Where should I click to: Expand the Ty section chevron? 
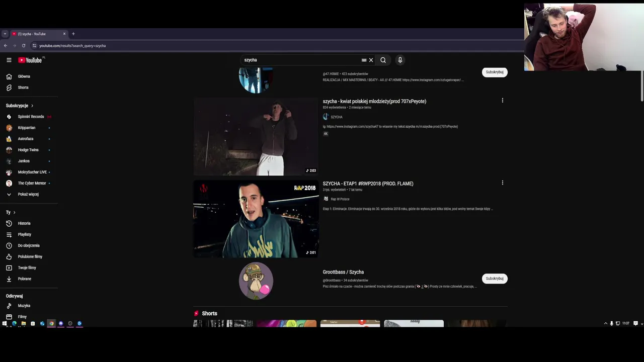tap(14, 212)
